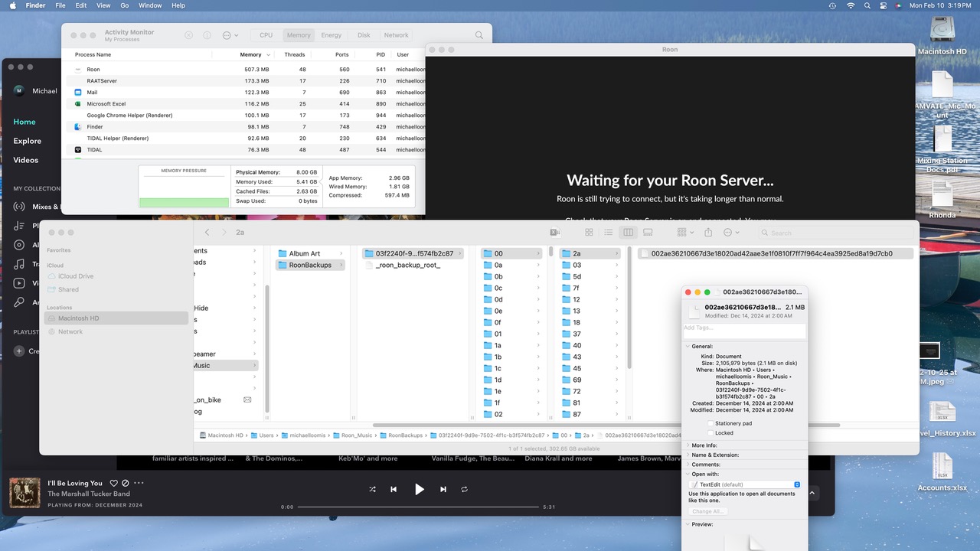Heart the track I'll Be Loving You
Viewport: 980px width, 551px height.
[x=114, y=483]
